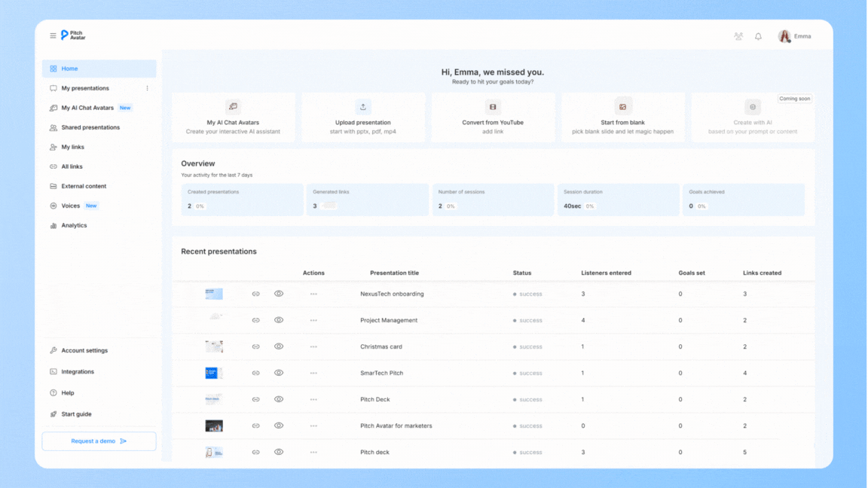Preview Project Management via eye icon
This screenshot has width=868, height=488.
click(279, 320)
